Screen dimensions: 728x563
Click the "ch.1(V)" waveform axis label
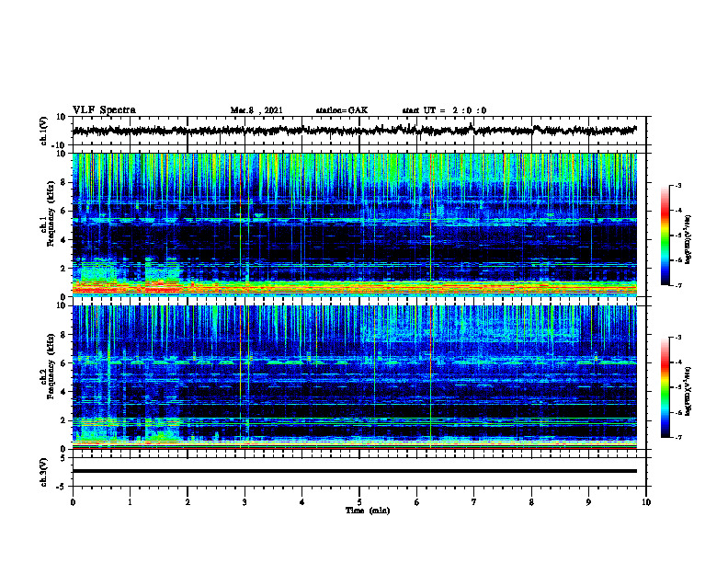click(x=43, y=131)
